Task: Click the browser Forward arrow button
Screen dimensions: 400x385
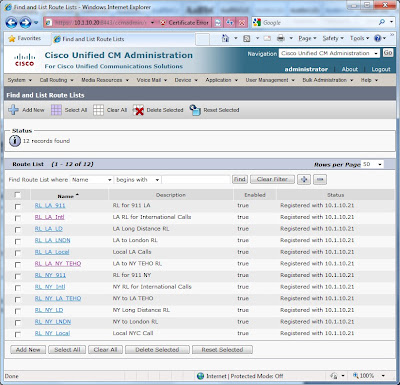Action: pyautogui.click(x=25, y=23)
